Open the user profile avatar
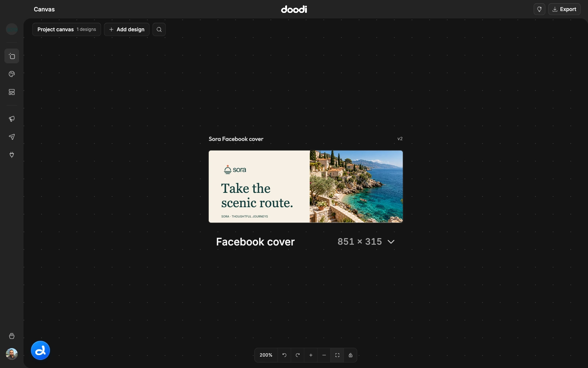 (12, 354)
